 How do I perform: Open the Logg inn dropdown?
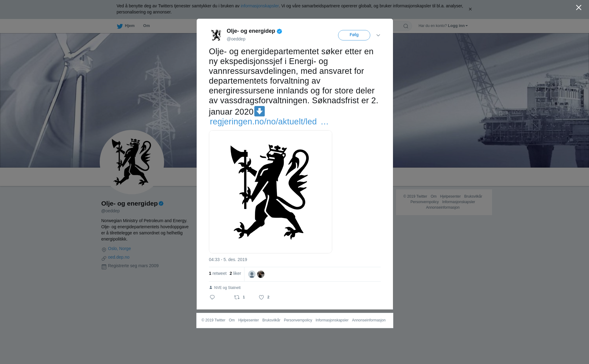458,26
